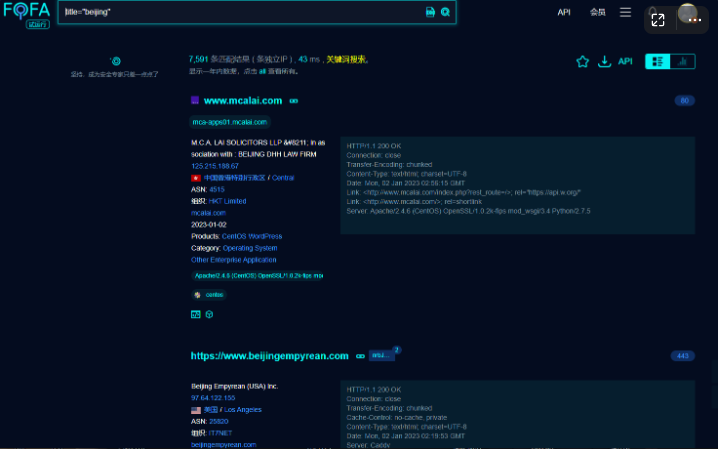Click the mcalai.com domain link

coord(208,213)
